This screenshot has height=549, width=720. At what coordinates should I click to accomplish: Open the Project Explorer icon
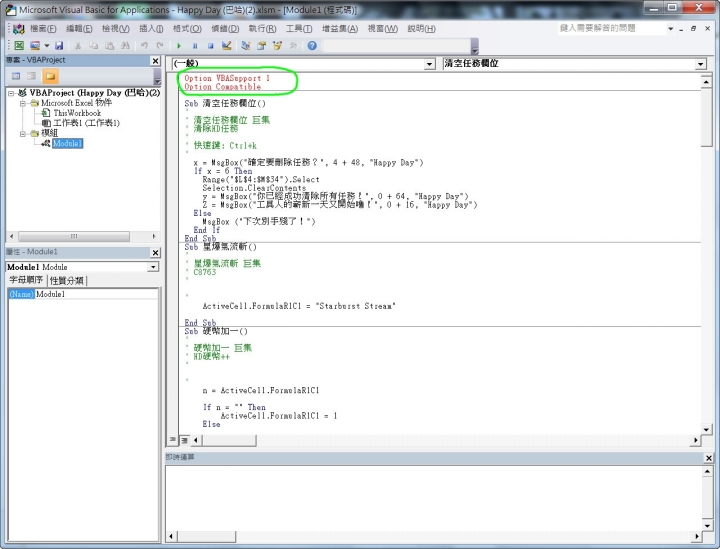[246, 45]
